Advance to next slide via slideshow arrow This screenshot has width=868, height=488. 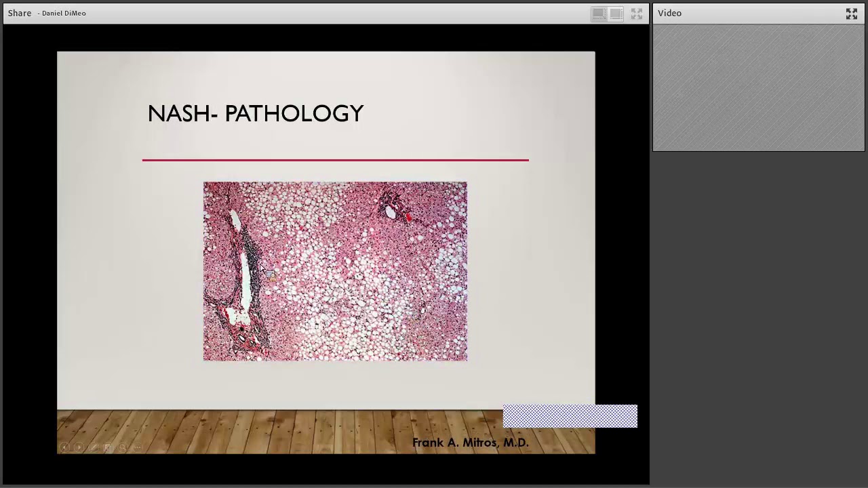79,447
